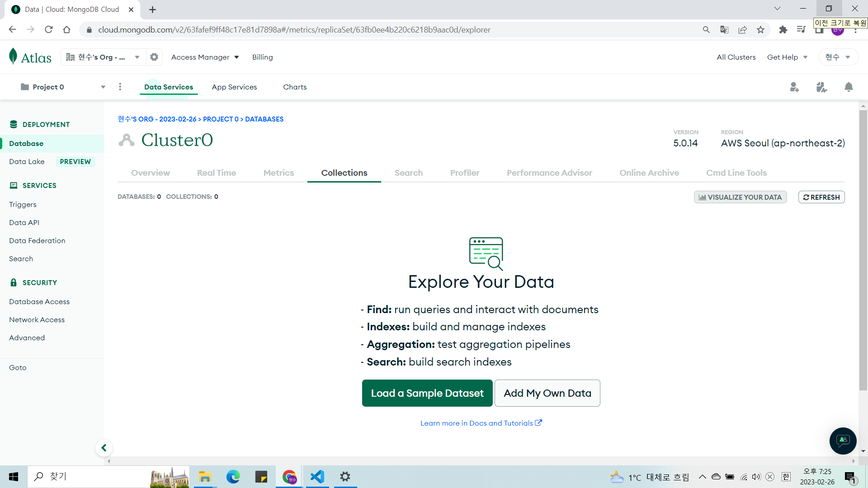Switch to the Data Services tab
The width and height of the screenshot is (868, 488).
click(x=169, y=87)
